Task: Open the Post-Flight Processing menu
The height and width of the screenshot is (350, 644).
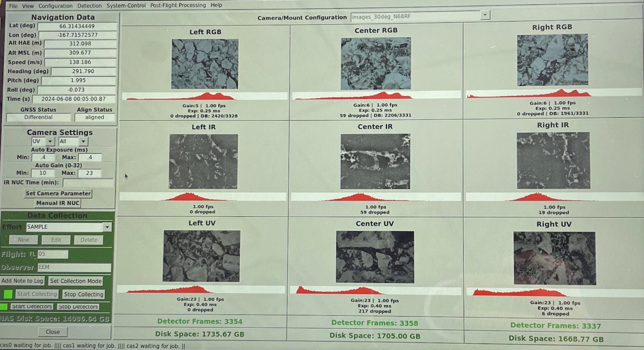Action: click(178, 5)
